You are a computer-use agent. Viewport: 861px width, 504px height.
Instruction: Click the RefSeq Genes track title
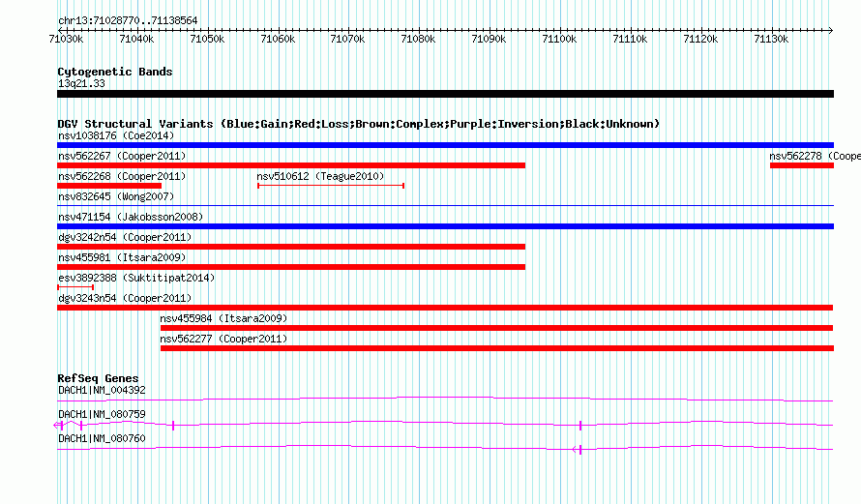coord(98,378)
